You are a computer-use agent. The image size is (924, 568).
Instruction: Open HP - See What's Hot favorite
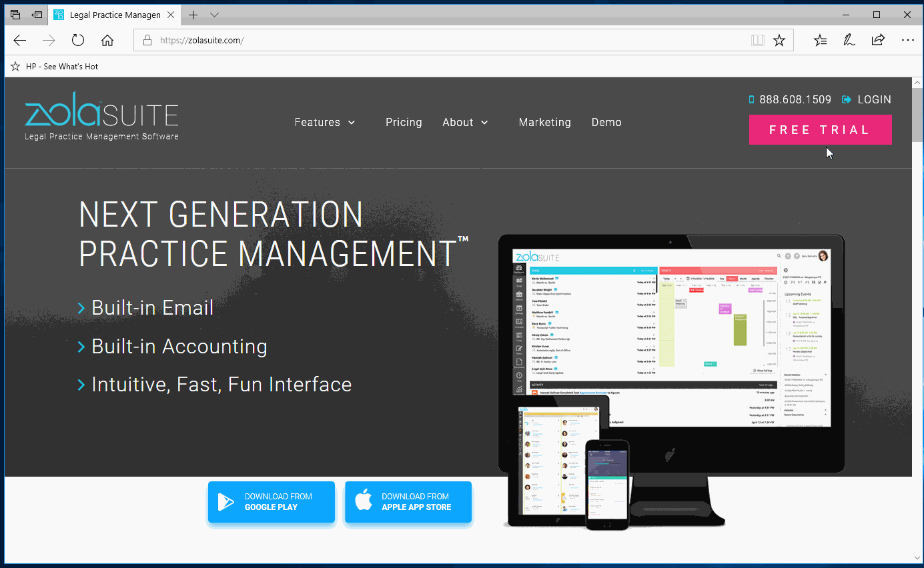[x=55, y=67]
